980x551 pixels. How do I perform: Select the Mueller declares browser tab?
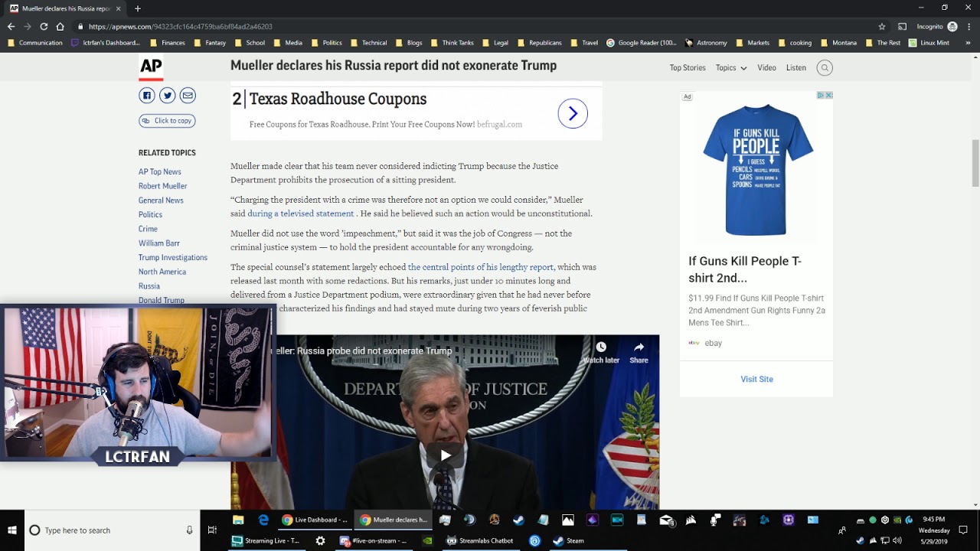(x=65, y=8)
